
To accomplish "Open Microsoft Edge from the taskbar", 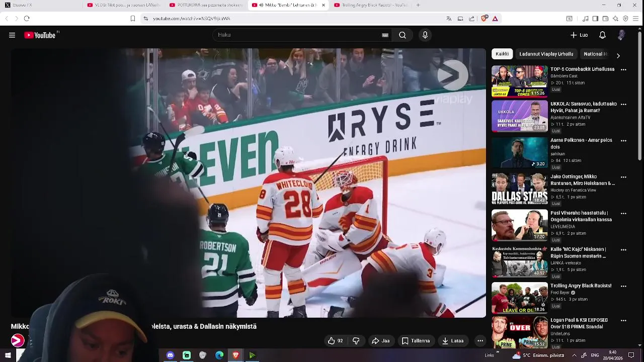I will [x=219, y=355].
